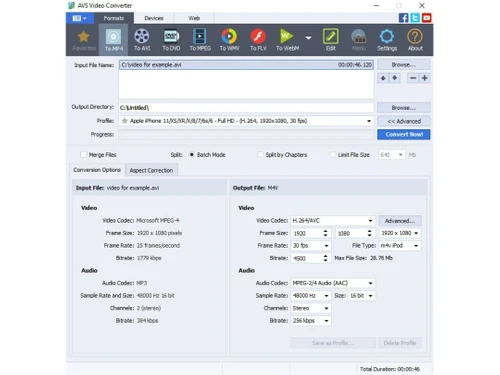
Task: Click the Progress bar
Action: [246, 134]
